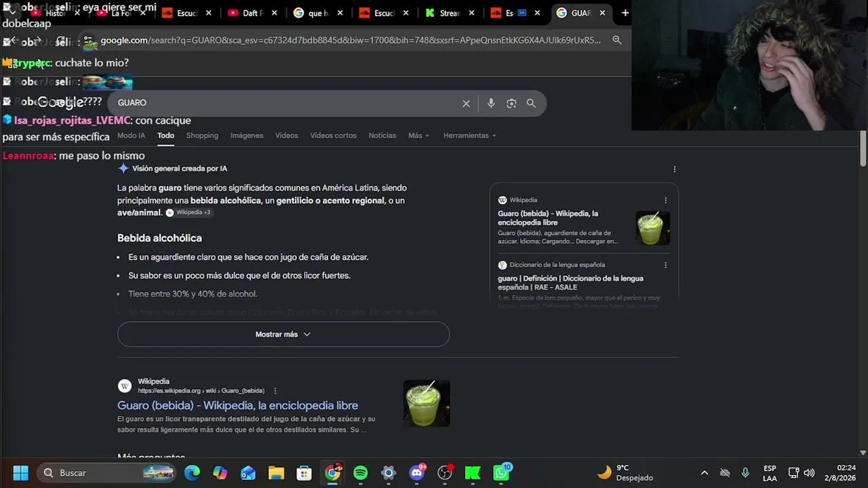The image size is (868, 488).
Task: Click the microphone icon in system tray
Action: (745, 472)
